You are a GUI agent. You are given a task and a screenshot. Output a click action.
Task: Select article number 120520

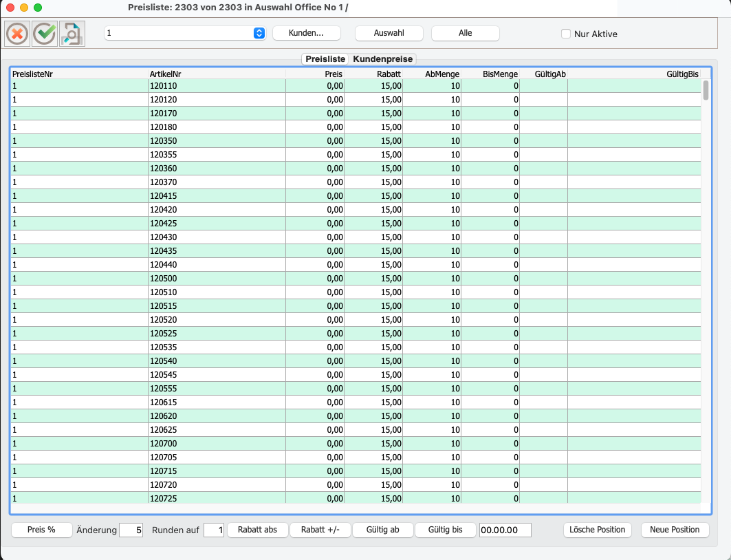tap(163, 319)
